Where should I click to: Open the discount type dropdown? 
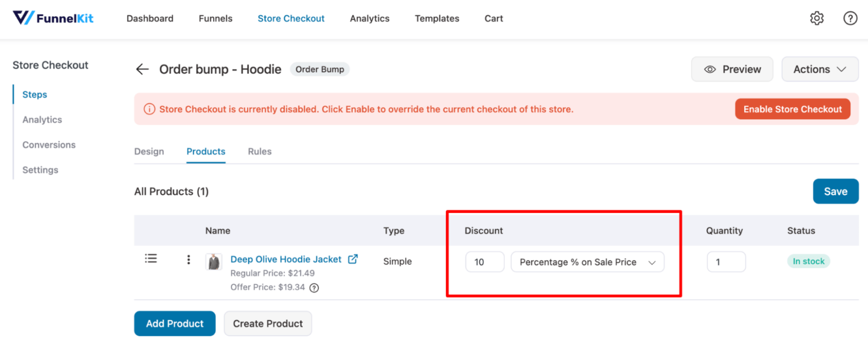pyautogui.click(x=587, y=261)
